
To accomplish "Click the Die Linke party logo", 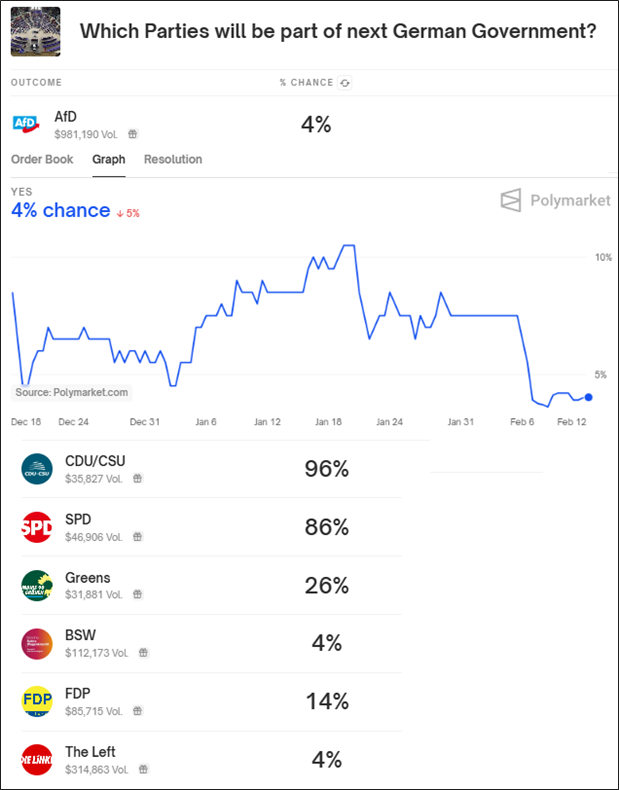I will (36, 759).
